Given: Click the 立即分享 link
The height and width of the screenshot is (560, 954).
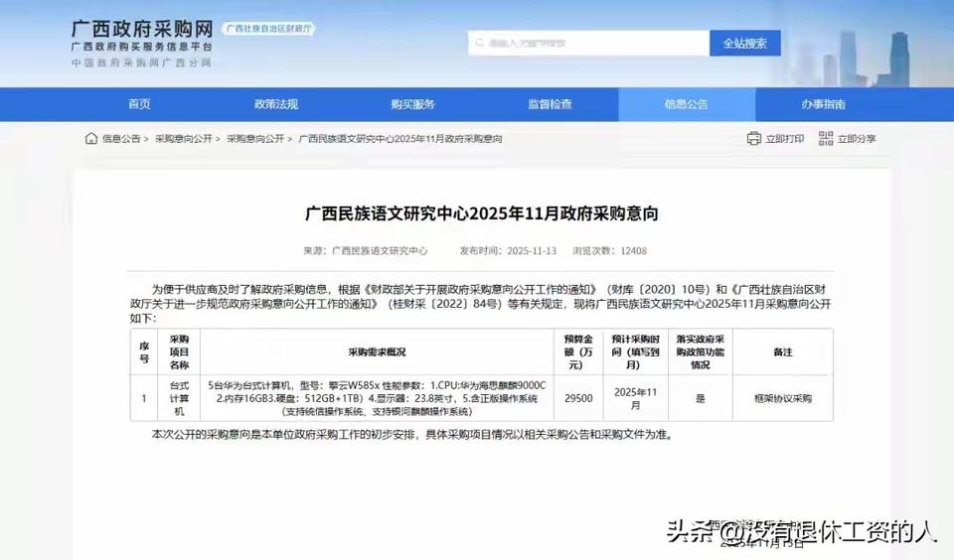Looking at the screenshot, I should click(857, 139).
